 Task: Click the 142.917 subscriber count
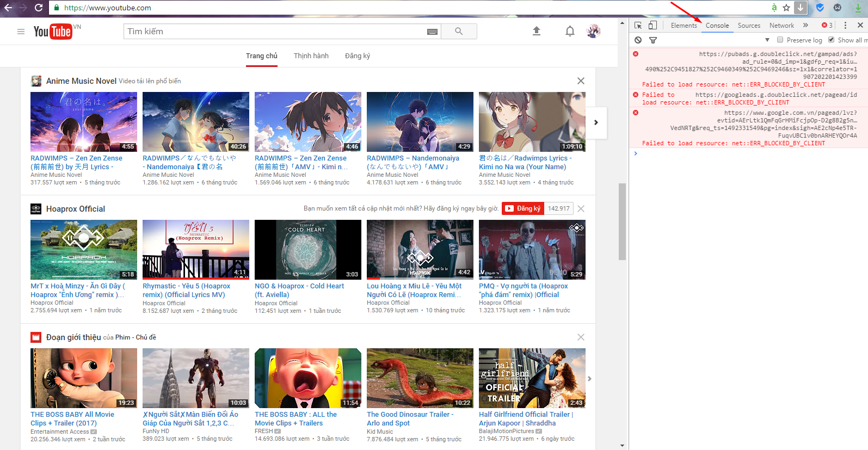559,208
